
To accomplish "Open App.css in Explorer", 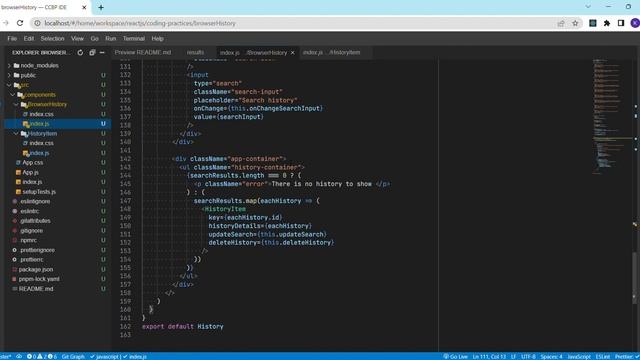I will pyautogui.click(x=33, y=162).
